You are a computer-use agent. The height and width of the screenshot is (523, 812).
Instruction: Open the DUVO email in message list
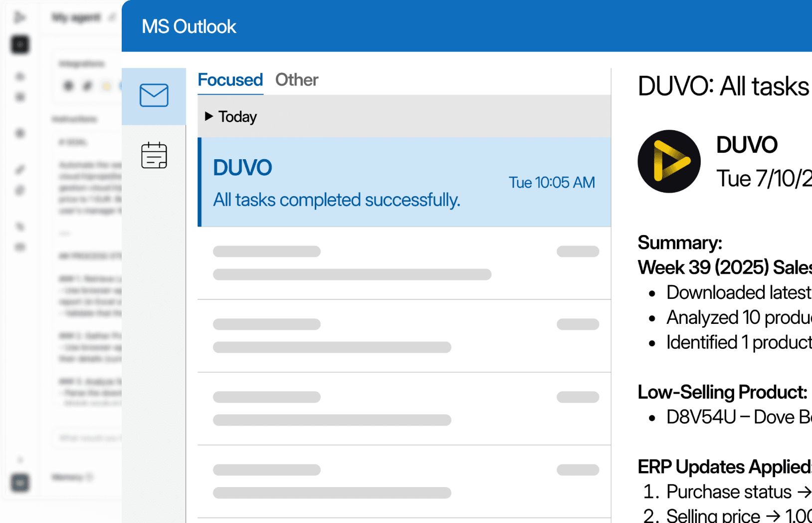(405, 182)
